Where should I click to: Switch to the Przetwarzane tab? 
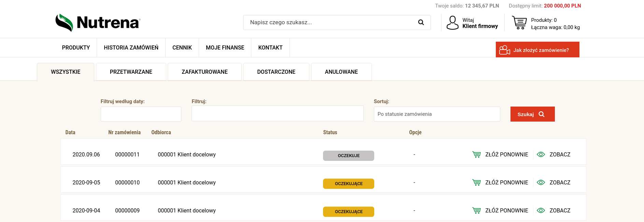[x=131, y=72]
